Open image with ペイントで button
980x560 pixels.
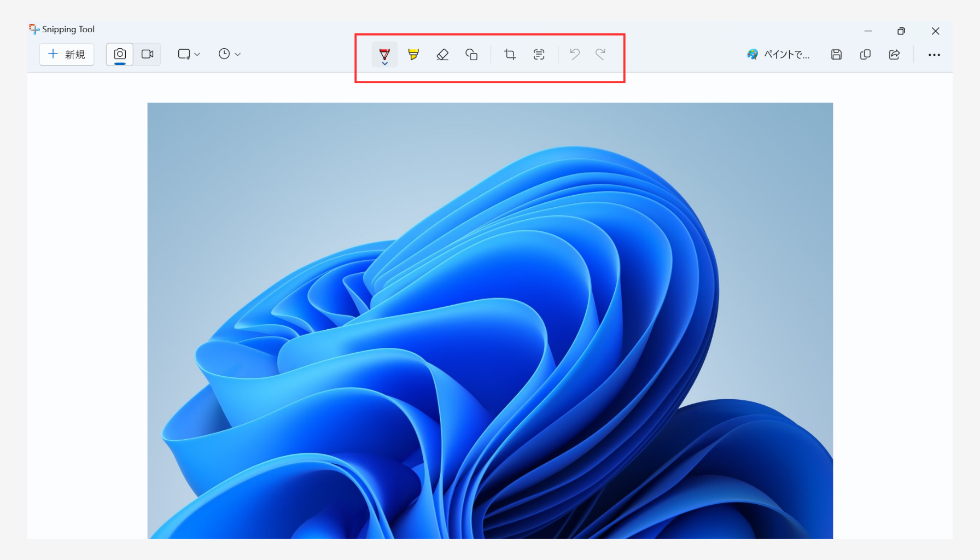click(779, 54)
